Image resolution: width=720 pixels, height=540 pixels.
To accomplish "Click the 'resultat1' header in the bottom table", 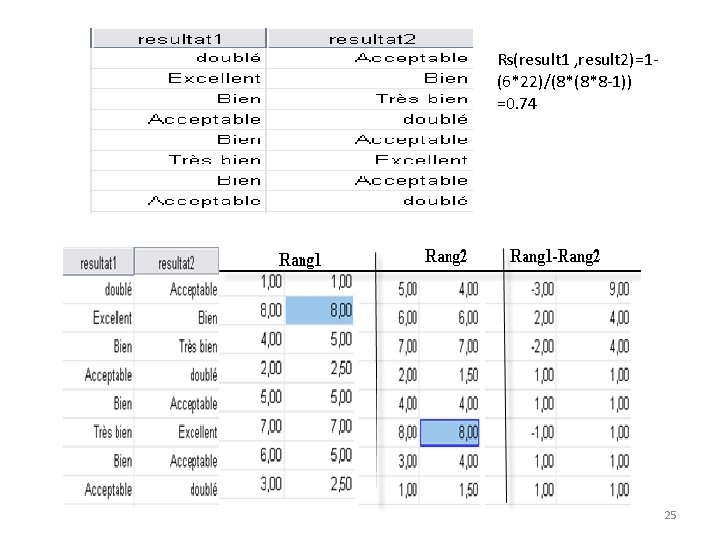I will point(98,263).
